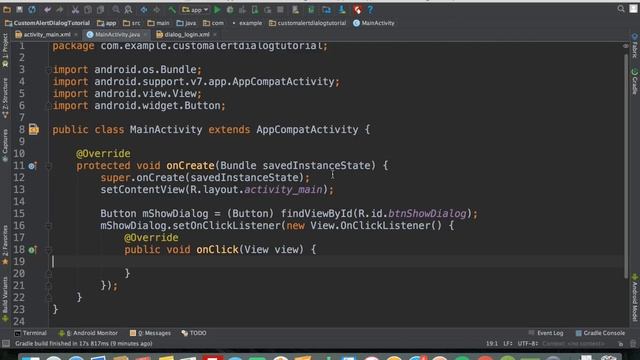Toggle the Fabric tool window on right edge
640x360 pixels.
coord(635,46)
